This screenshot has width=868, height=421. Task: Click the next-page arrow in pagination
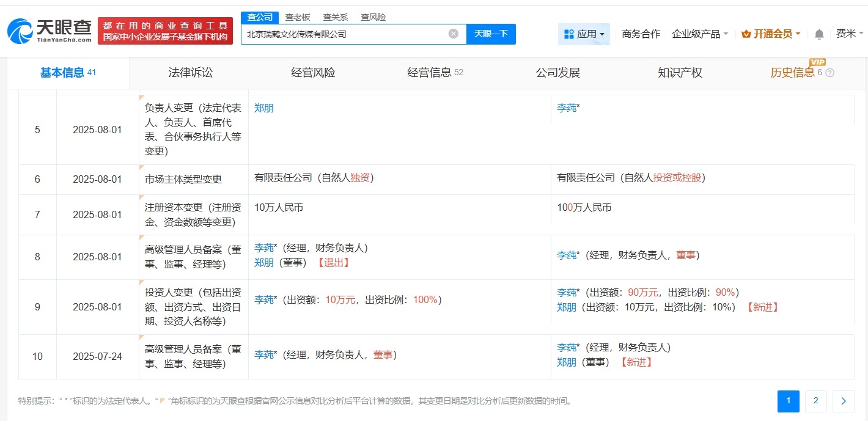click(843, 401)
